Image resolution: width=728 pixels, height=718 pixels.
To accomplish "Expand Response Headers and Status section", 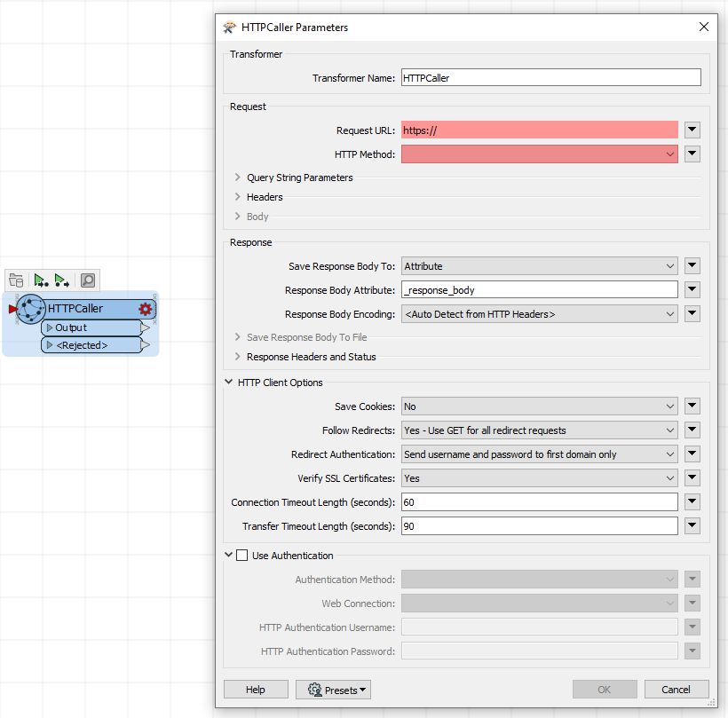I will click(x=237, y=357).
